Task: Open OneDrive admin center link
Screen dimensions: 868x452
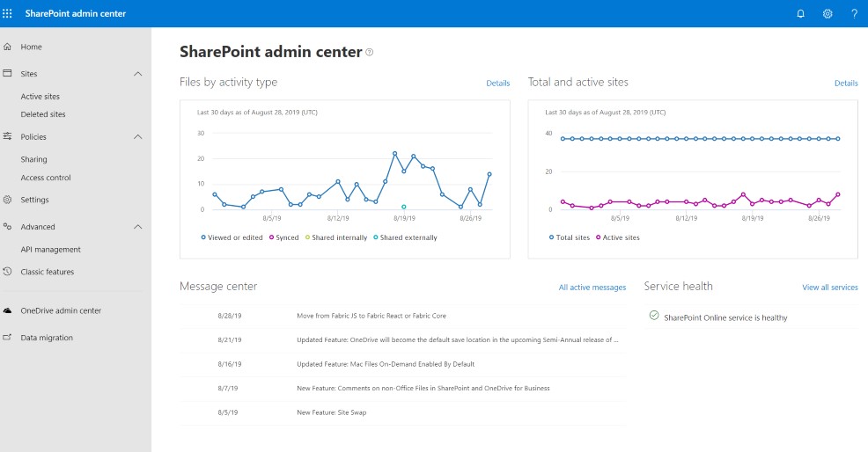Action: (61, 310)
